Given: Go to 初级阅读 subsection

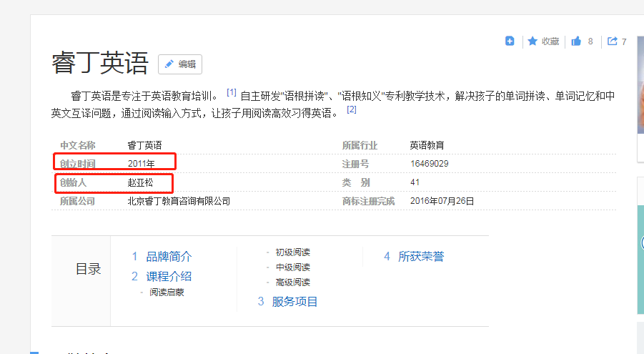Looking at the screenshot, I should click(292, 252).
